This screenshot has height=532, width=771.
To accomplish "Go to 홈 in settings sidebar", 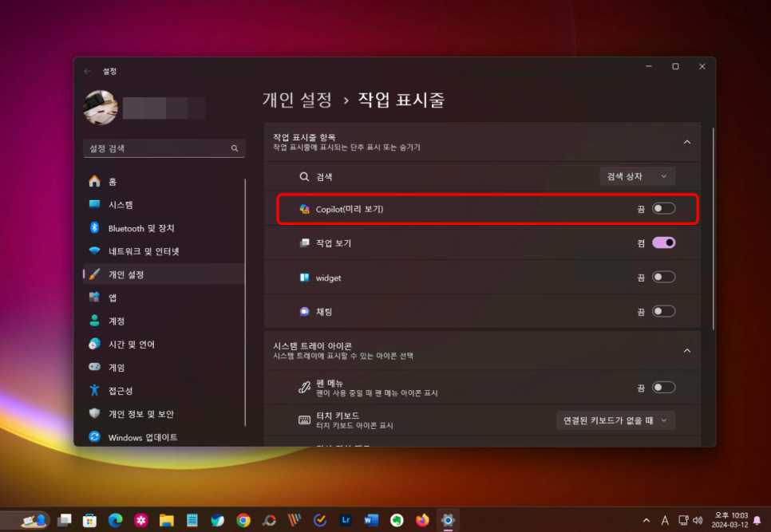I will 164,182.
